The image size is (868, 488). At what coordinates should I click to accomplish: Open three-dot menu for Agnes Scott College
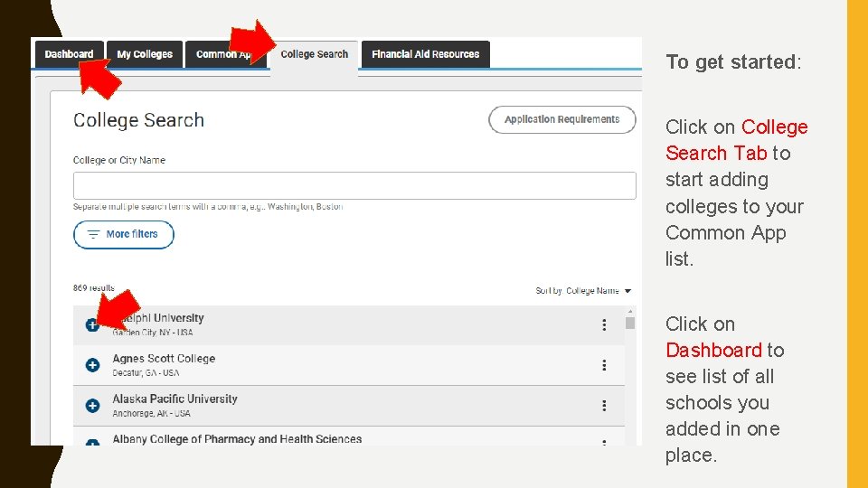(604, 365)
